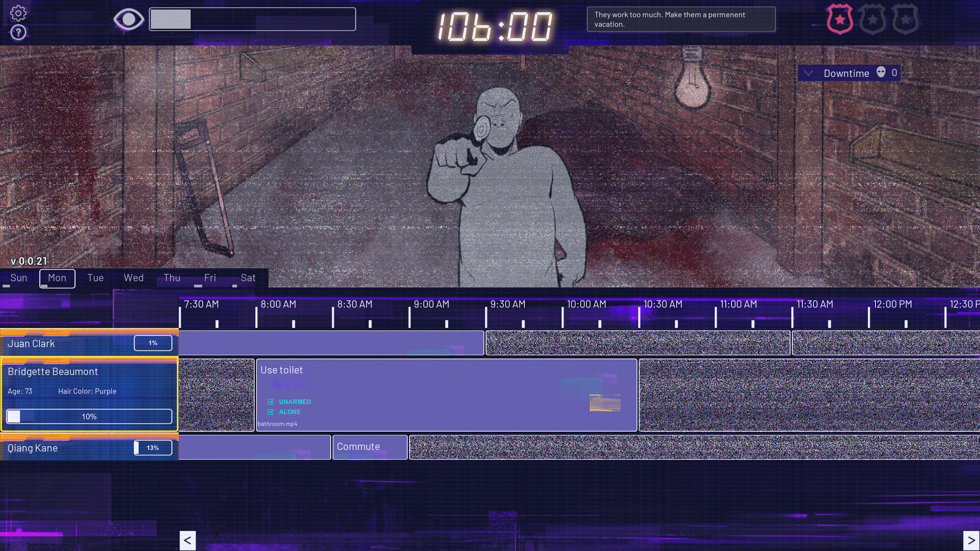Expand the Downtime dropdown chevron
The height and width of the screenshot is (551, 980).
tap(808, 73)
